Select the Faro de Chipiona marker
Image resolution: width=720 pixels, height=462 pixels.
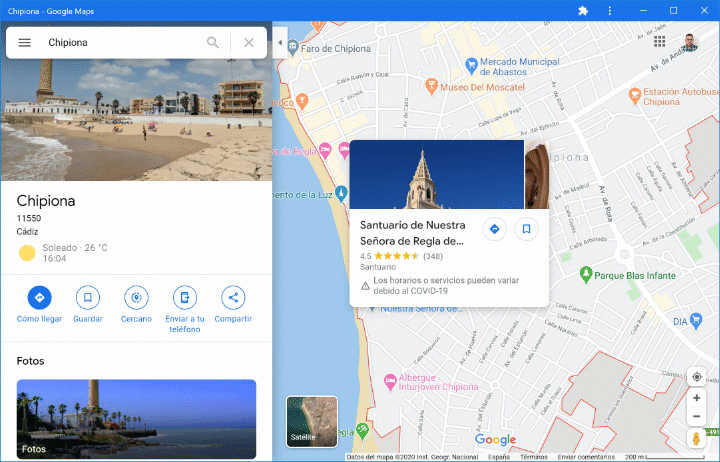292,47
